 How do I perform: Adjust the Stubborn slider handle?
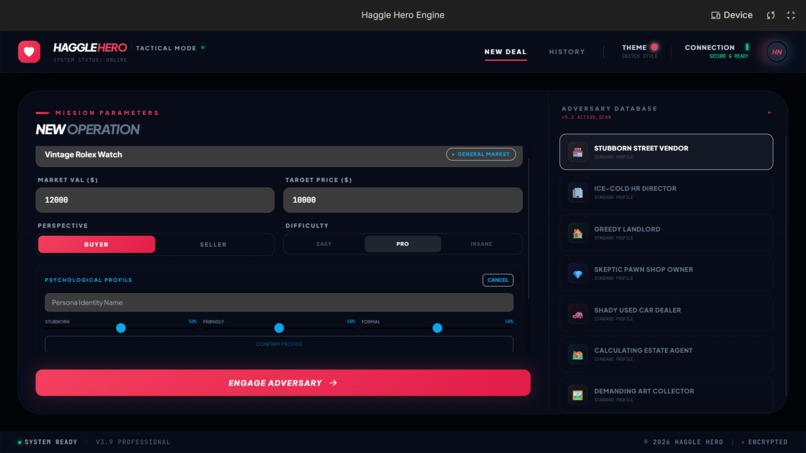pyautogui.click(x=121, y=328)
